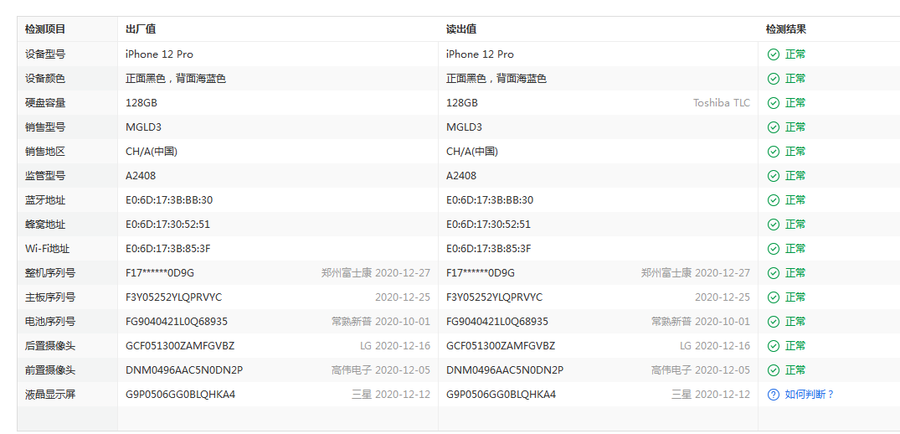The image size is (900, 434).
Task: Click the green check icon in Wi-Fi地址 row
Action: pyautogui.click(x=773, y=249)
